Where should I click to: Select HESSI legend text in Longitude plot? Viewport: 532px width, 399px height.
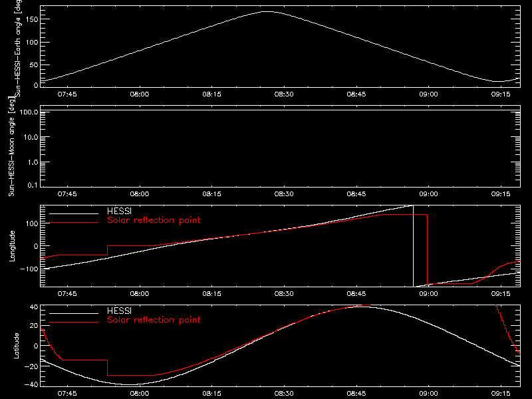119,211
